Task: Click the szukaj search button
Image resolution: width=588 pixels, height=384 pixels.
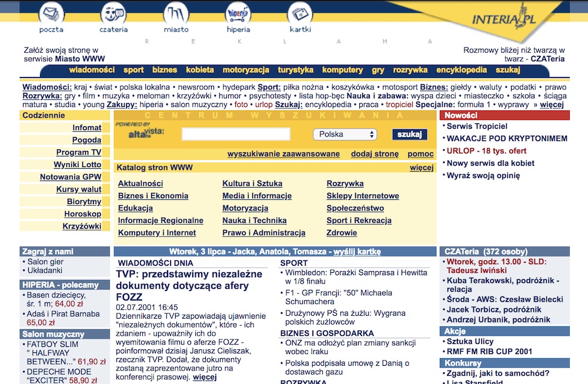Action: pos(409,134)
